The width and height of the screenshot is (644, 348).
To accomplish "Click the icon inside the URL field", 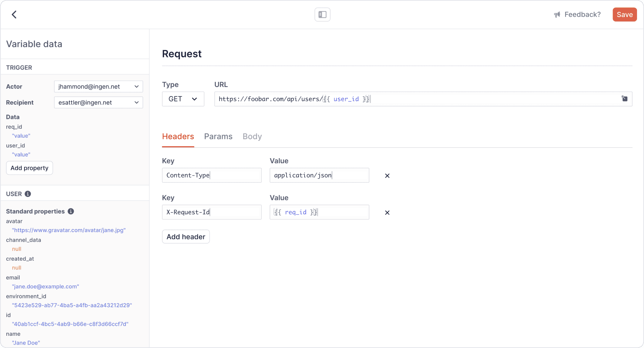I will [x=624, y=99].
